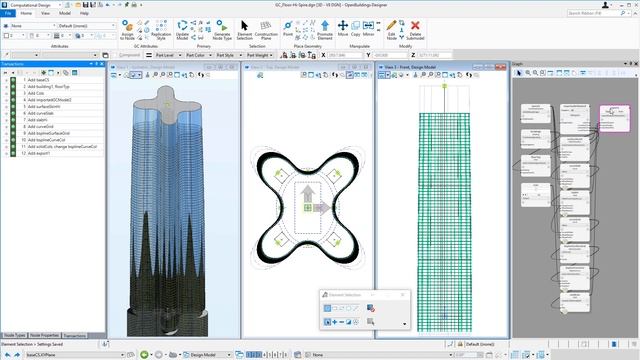This screenshot has width=640, height=360.
Task: Open the Part Style dropdown
Action: pos(229,55)
